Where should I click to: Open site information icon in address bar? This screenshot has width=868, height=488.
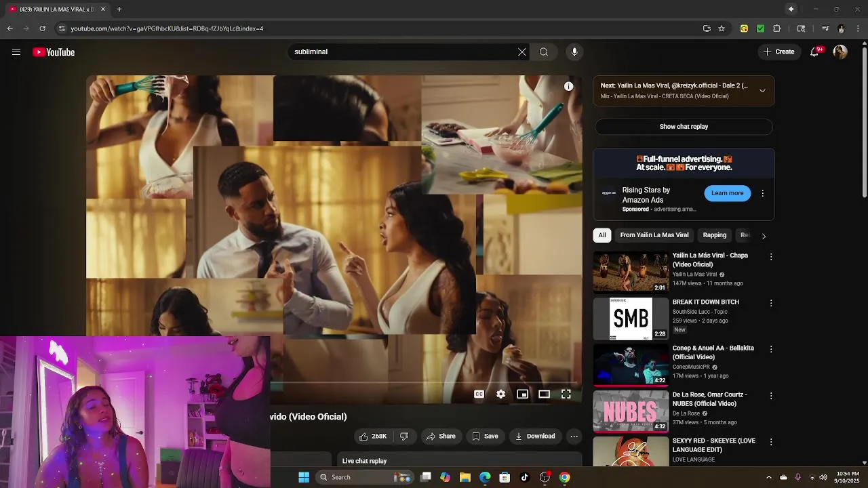coord(62,28)
